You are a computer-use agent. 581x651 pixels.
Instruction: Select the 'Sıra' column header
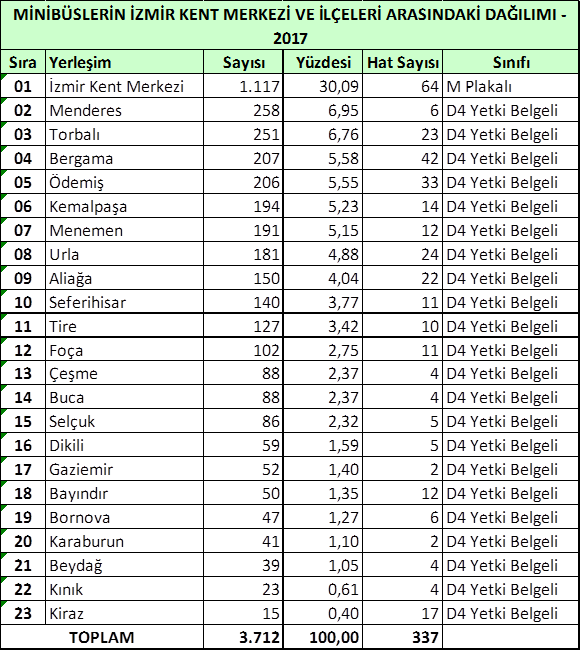(23, 62)
